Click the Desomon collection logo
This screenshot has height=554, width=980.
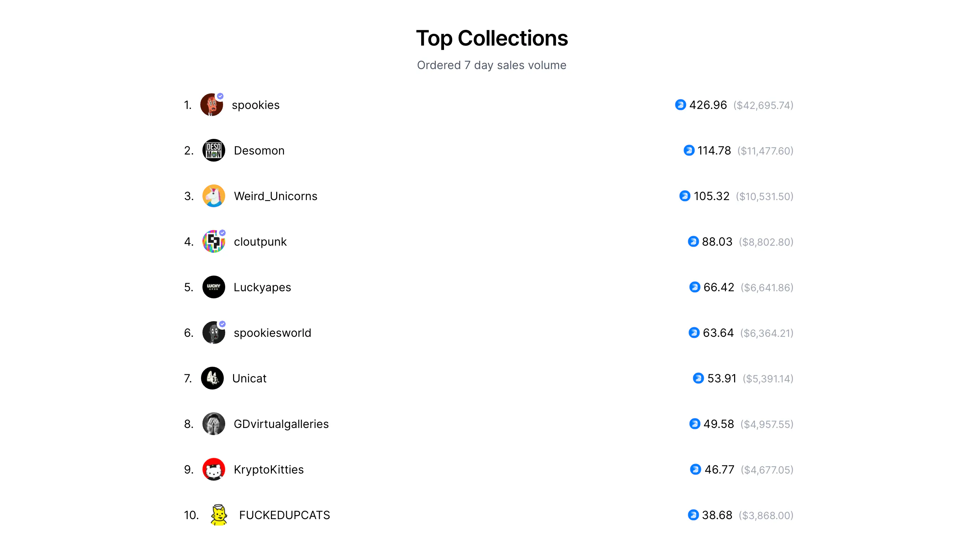[x=213, y=150]
